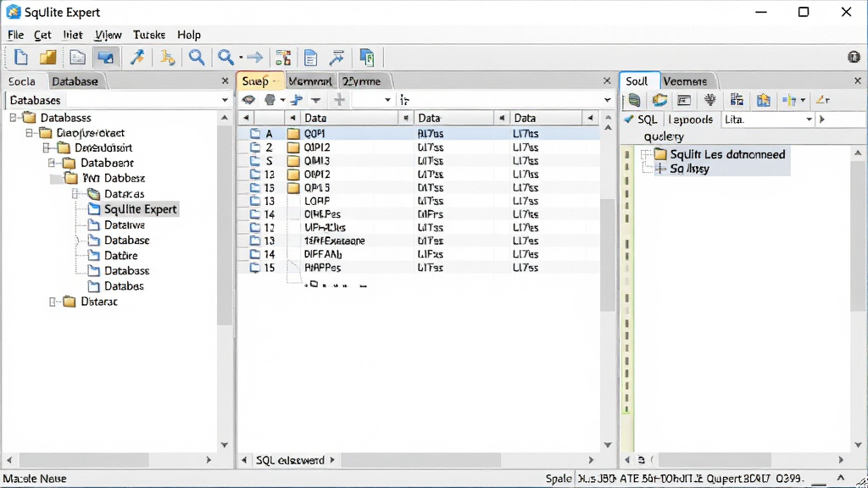This screenshot has width=868, height=488.
Task: Click the blue right arrow toolbar icon
Action: click(254, 57)
